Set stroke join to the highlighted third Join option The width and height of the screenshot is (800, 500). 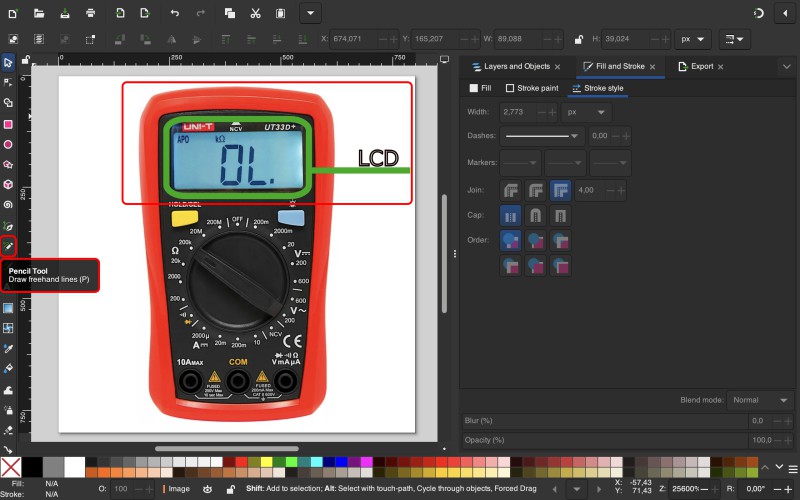click(560, 190)
